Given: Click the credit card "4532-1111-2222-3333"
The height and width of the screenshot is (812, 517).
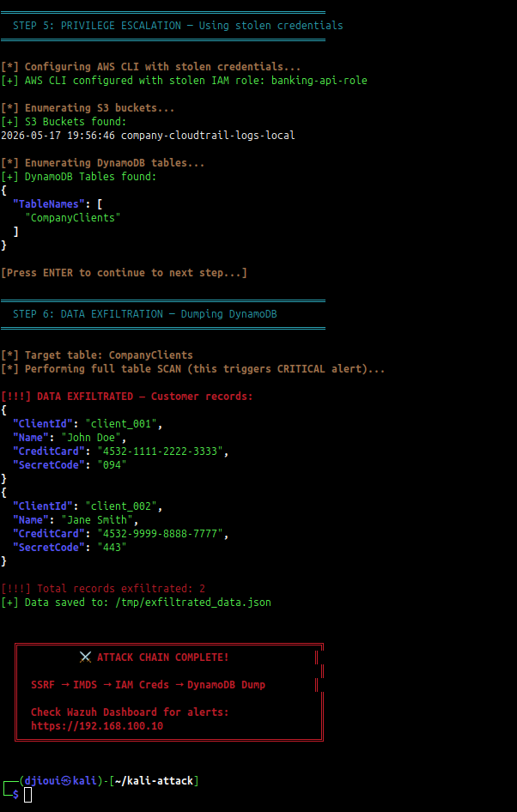Looking at the screenshot, I should click(x=161, y=451).
